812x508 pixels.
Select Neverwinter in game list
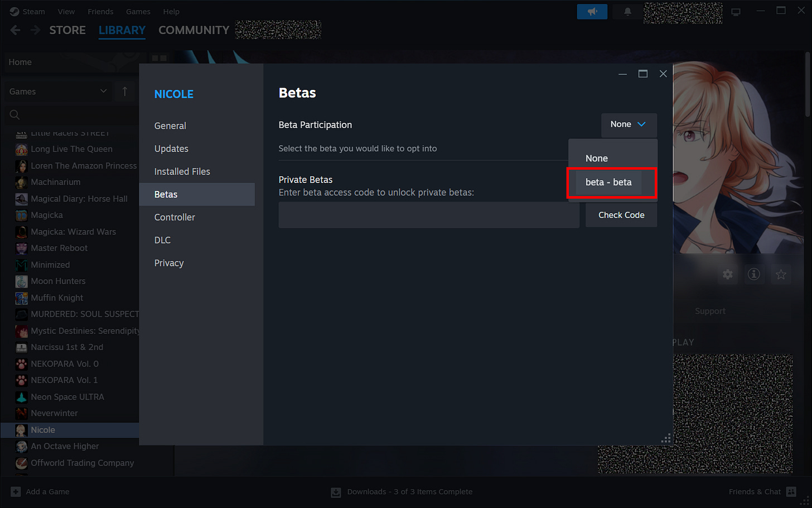[x=54, y=414]
